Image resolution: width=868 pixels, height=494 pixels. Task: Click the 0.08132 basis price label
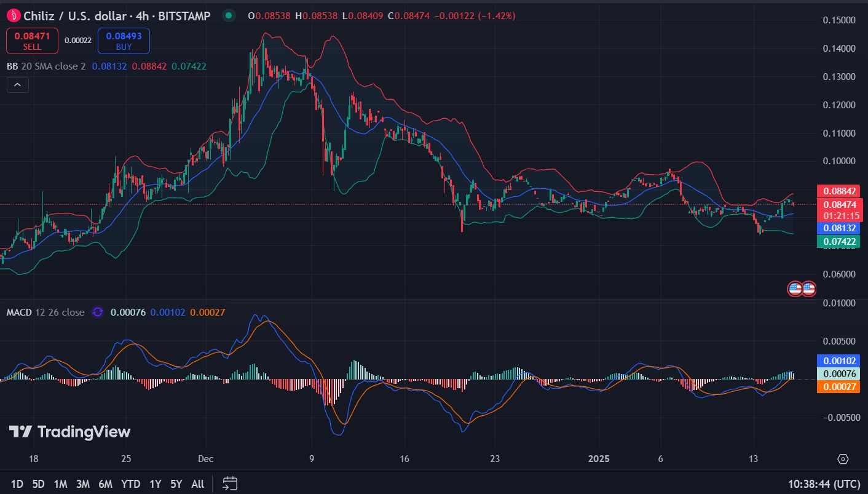click(x=840, y=228)
